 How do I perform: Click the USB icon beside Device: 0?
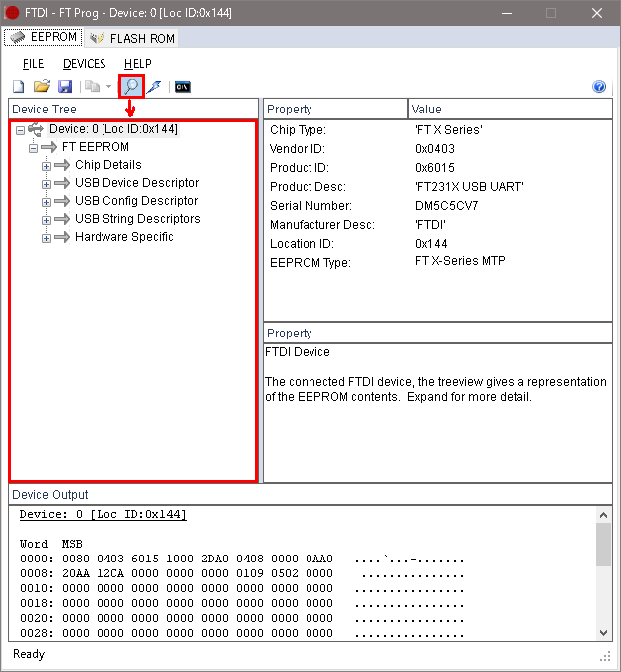[36, 129]
